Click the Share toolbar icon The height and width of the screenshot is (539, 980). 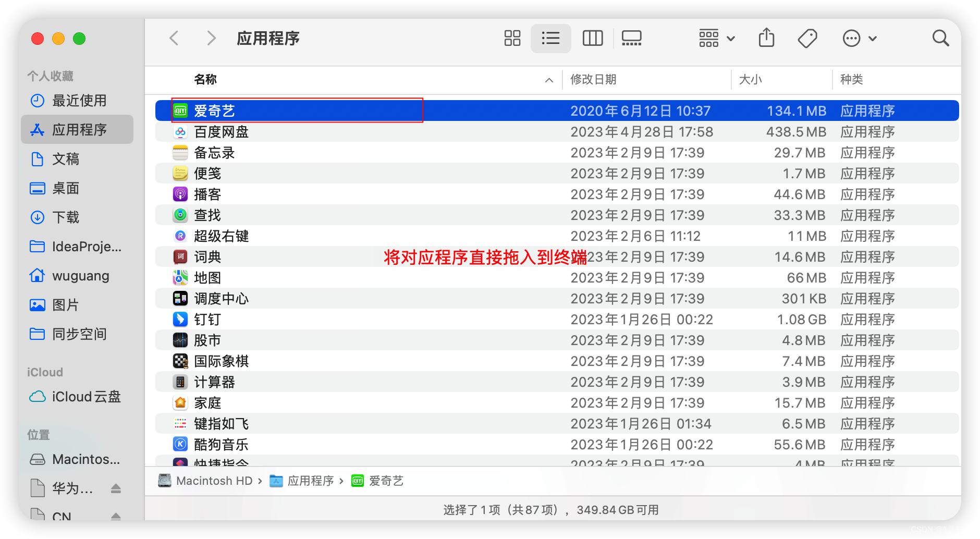coord(766,38)
